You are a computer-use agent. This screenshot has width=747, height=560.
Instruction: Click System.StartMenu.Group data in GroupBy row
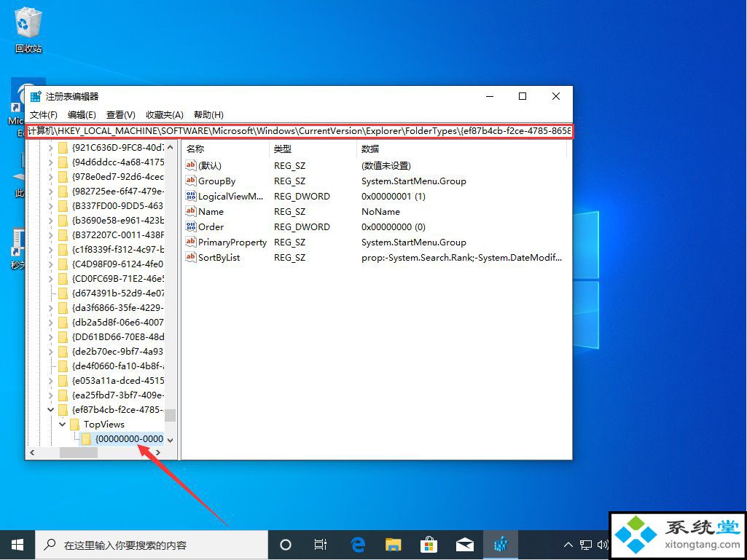point(413,181)
